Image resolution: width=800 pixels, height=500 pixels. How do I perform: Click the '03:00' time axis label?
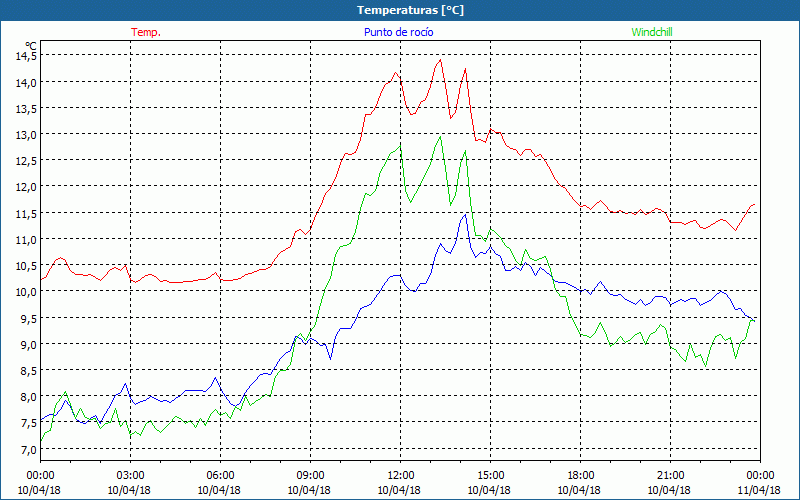pos(131,476)
